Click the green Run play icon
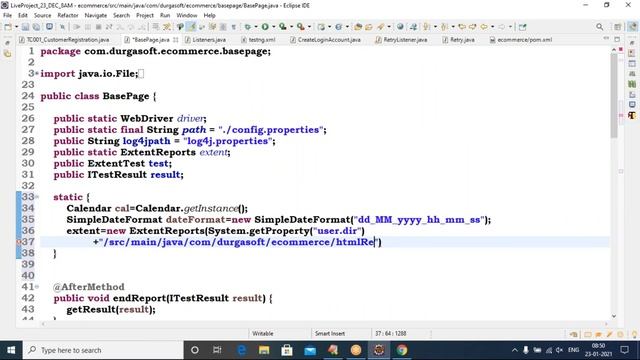Image resolution: width=640 pixels, height=360 pixels. (x=265, y=27)
